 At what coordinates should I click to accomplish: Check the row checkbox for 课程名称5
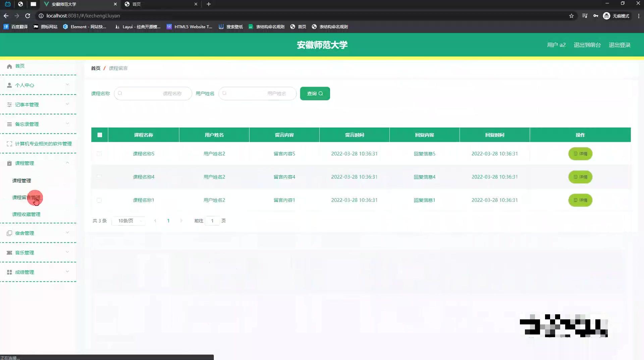pyautogui.click(x=99, y=154)
